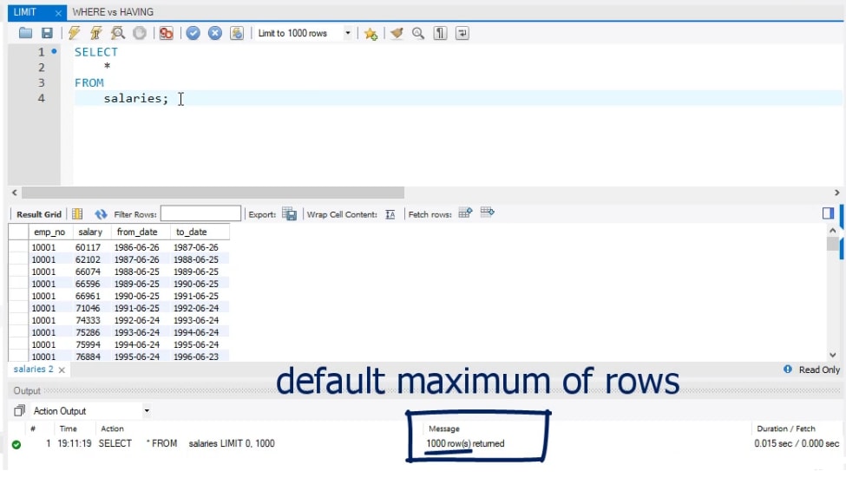This screenshot has height=504, width=846.
Task: Open a SQL script file
Action: tap(26, 33)
